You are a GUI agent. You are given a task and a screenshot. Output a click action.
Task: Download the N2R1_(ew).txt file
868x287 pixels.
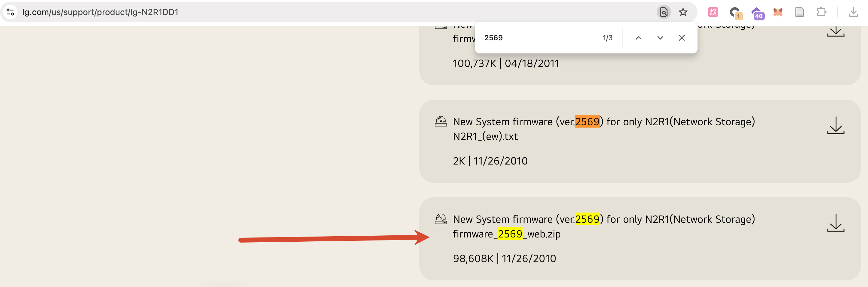click(x=835, y=125)
